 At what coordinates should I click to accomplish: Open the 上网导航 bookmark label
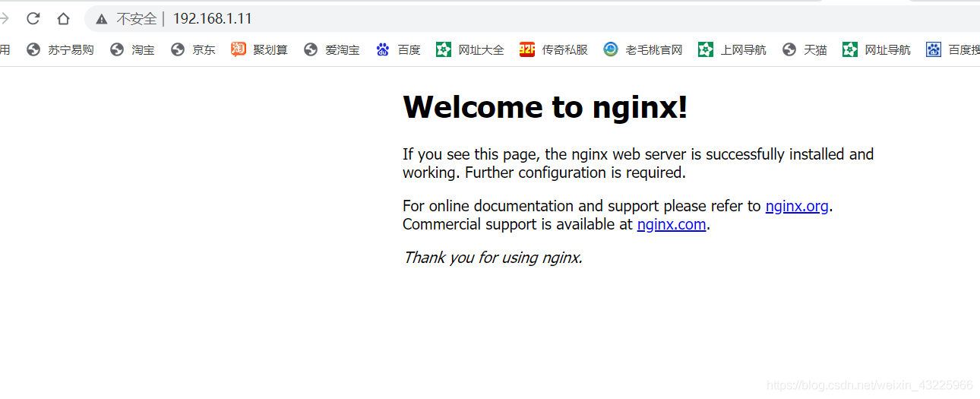[743, 49]
